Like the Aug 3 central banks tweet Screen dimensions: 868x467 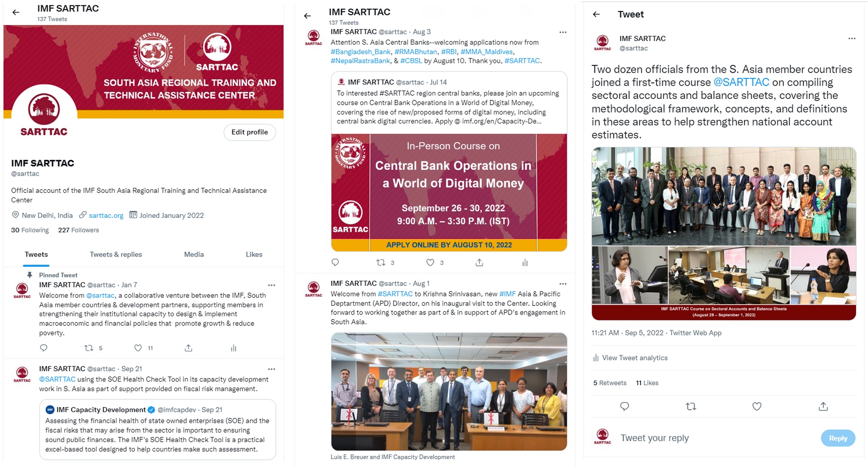[x=430, y=262]
